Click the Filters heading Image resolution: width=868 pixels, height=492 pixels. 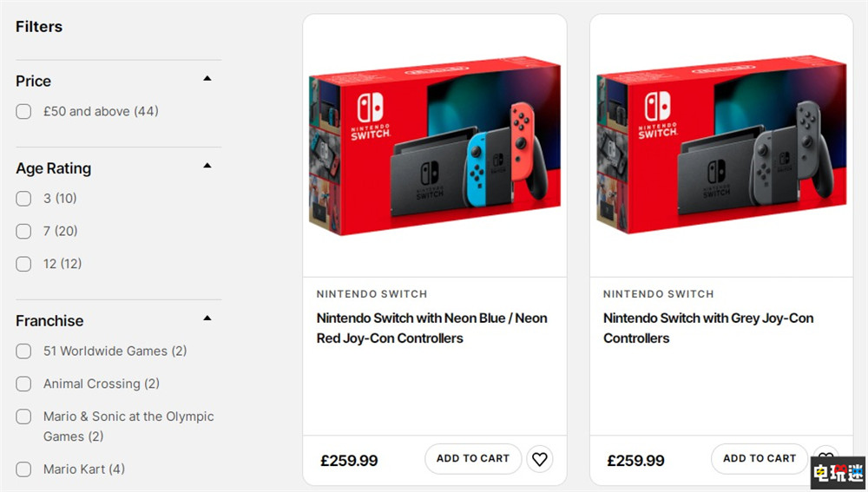39,27
